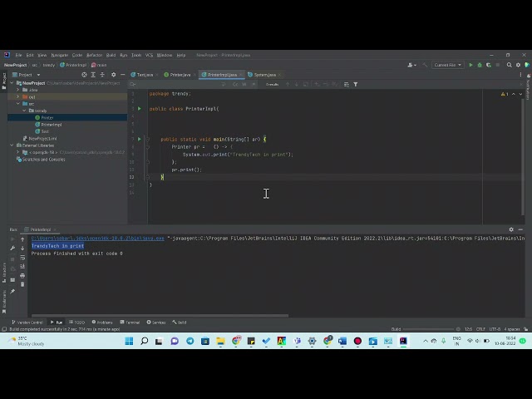
Task: Open the Services tool window
Action: (156, 323)
